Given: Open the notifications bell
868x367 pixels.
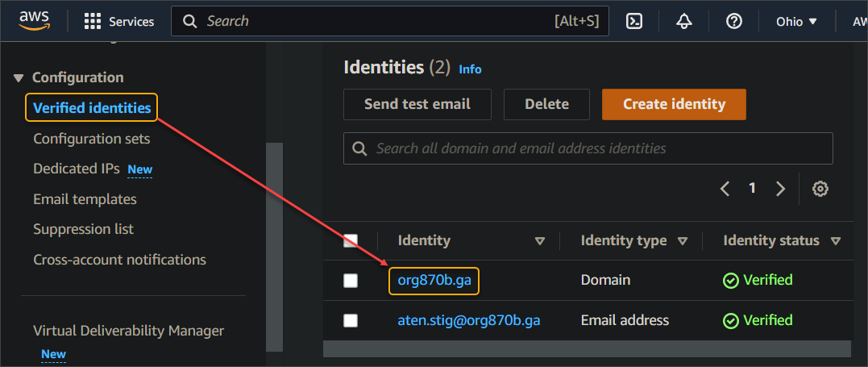Looking at the screenshot, I should pyautogui.click(x=684, y=22).
